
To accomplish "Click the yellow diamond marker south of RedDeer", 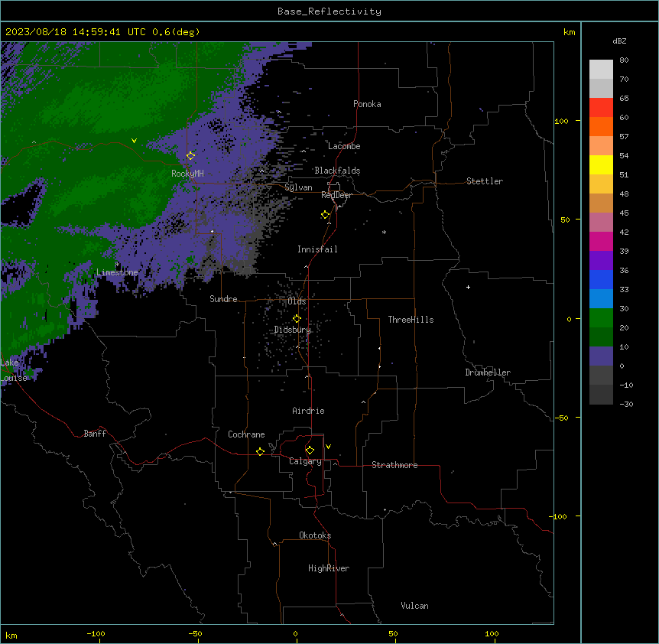I will 325,215.
